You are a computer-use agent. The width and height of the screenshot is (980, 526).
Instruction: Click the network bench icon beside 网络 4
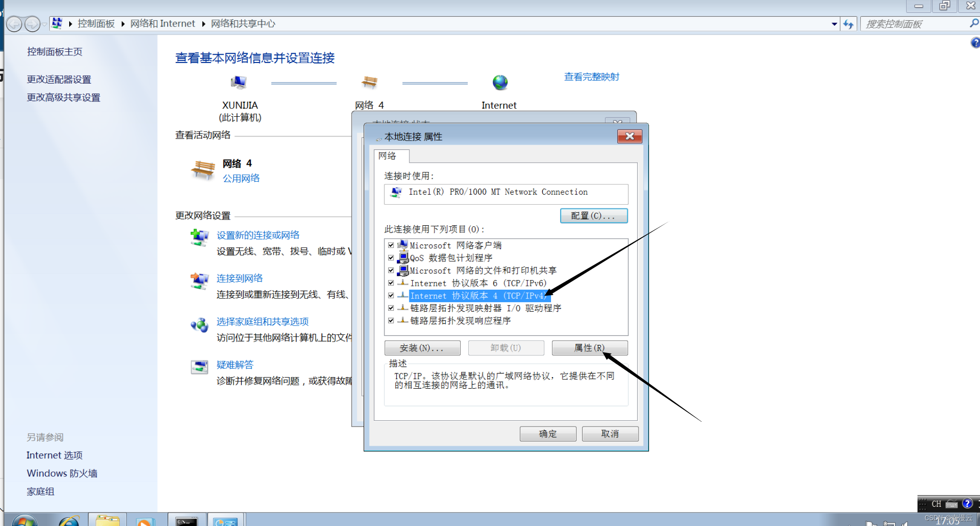[x=203, y=170]
